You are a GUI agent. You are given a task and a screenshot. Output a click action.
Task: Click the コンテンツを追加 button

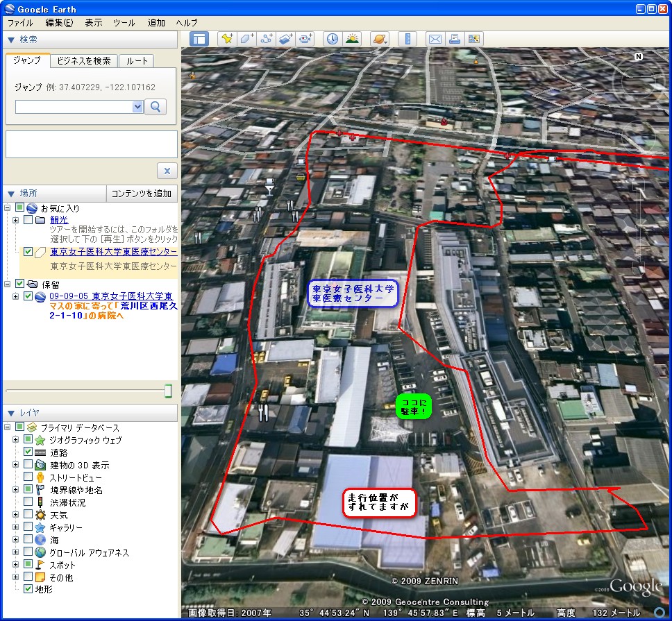[x=141, y=194]
